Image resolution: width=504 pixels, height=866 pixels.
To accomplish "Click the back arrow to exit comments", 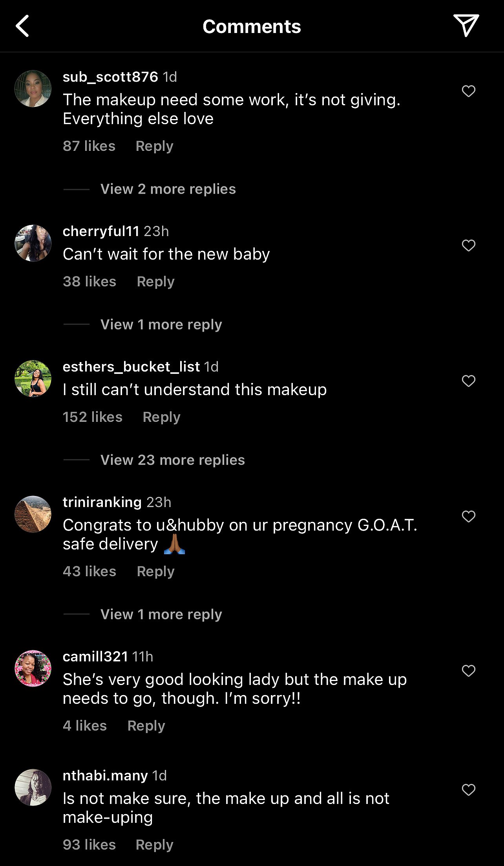I will [22, 26].
